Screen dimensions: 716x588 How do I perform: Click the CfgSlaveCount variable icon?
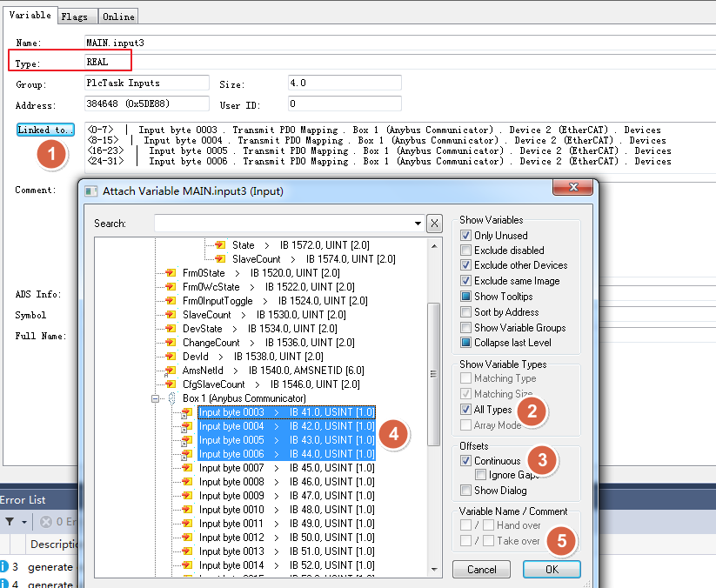click(x=171, y=384)
